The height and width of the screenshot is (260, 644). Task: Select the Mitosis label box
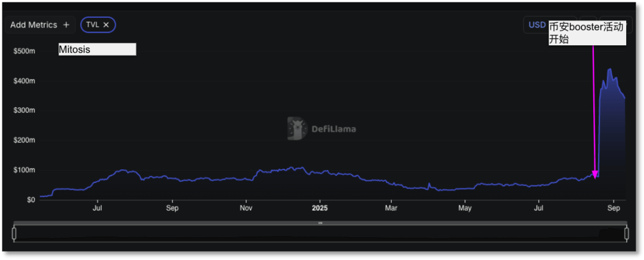pos(97,49)
